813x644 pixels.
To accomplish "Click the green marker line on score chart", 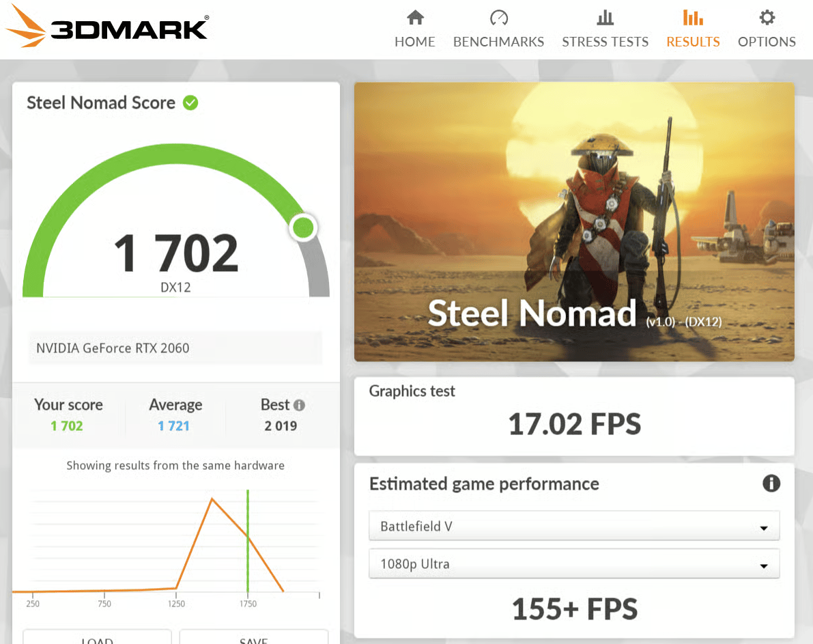I will tap(248, 541).
